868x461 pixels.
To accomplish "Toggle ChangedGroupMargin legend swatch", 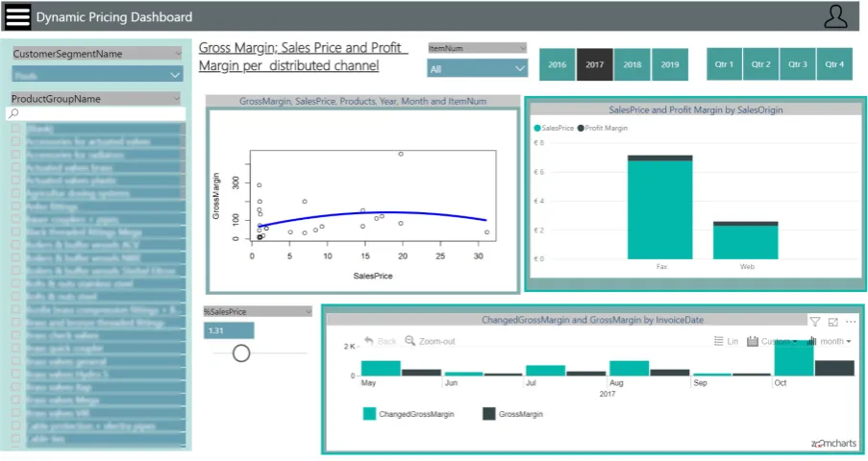I will point(369,413).
